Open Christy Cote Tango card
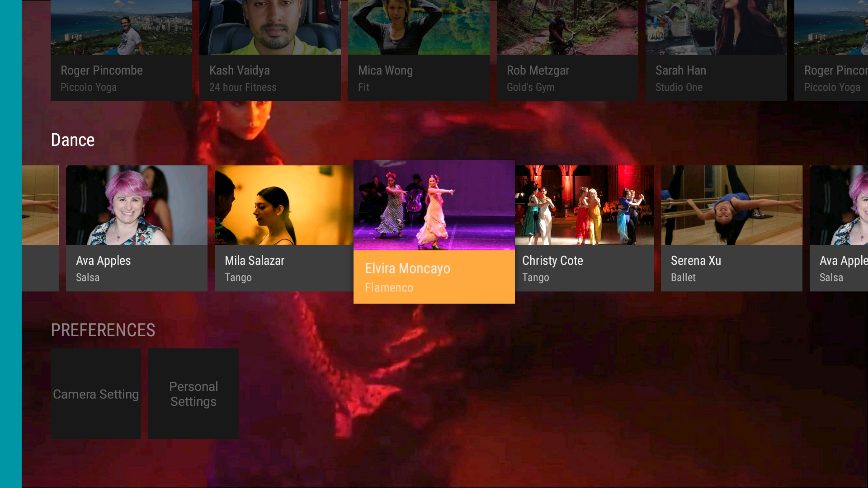868x488 pixels. point(584,268)
